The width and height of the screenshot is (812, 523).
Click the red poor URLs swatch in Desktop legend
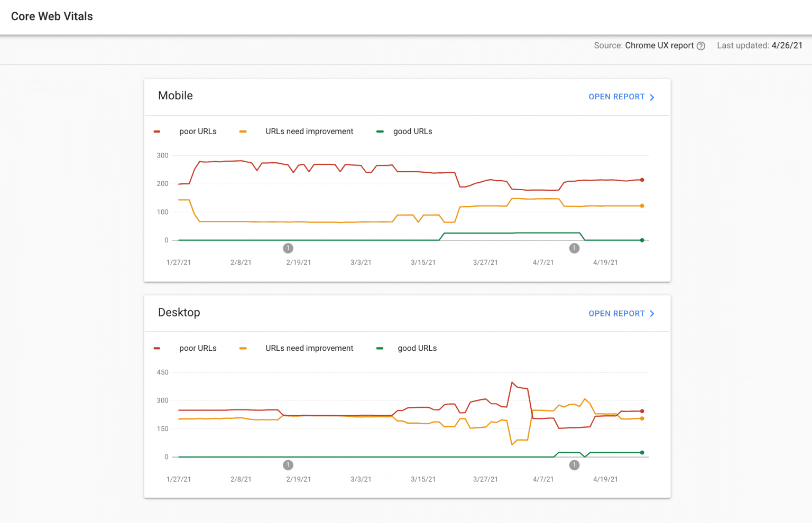[157, 348]
